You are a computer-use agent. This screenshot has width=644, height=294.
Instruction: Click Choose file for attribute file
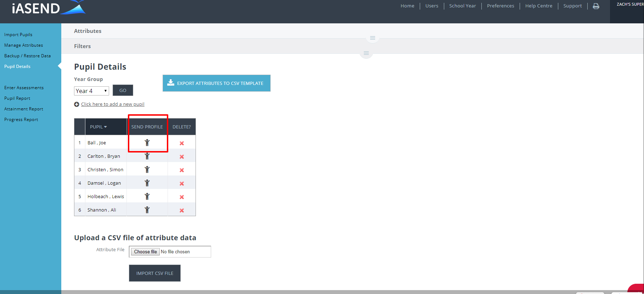[x=146, y=252]
